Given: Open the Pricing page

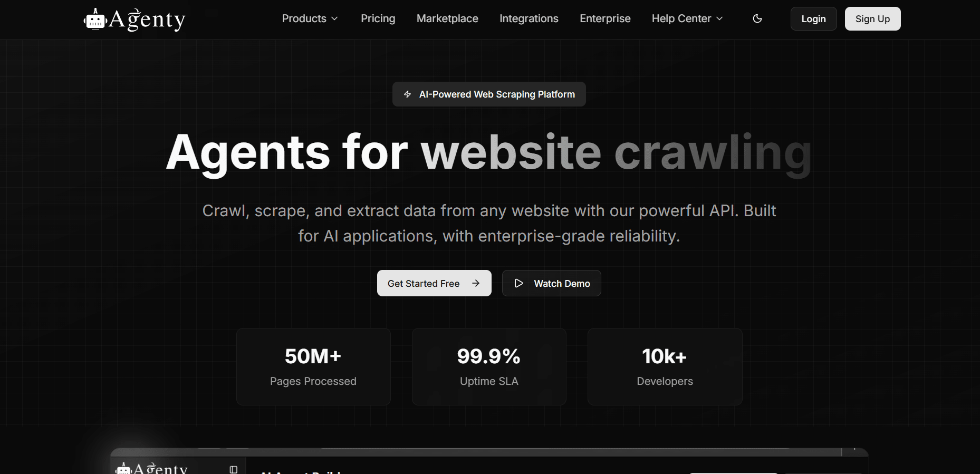Looking at the screenshot, I should point(378,19).
